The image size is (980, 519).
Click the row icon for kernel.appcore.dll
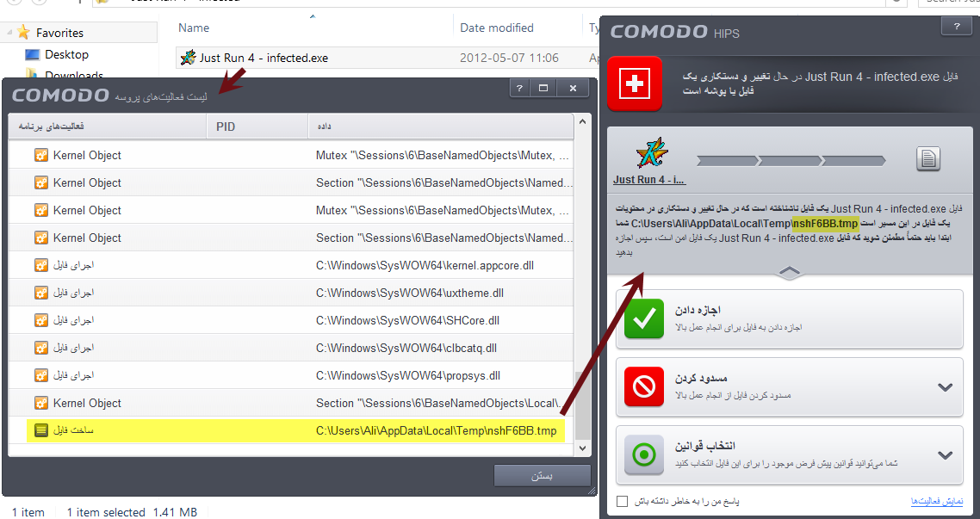coord(41,265)
